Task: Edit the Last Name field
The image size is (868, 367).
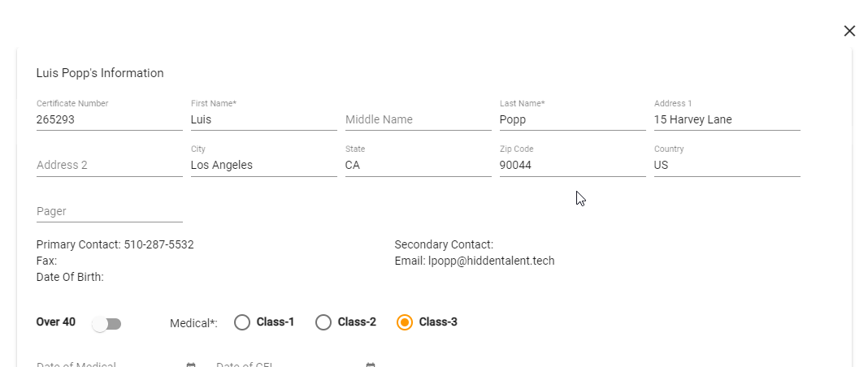Action: [x=572, y=119]
